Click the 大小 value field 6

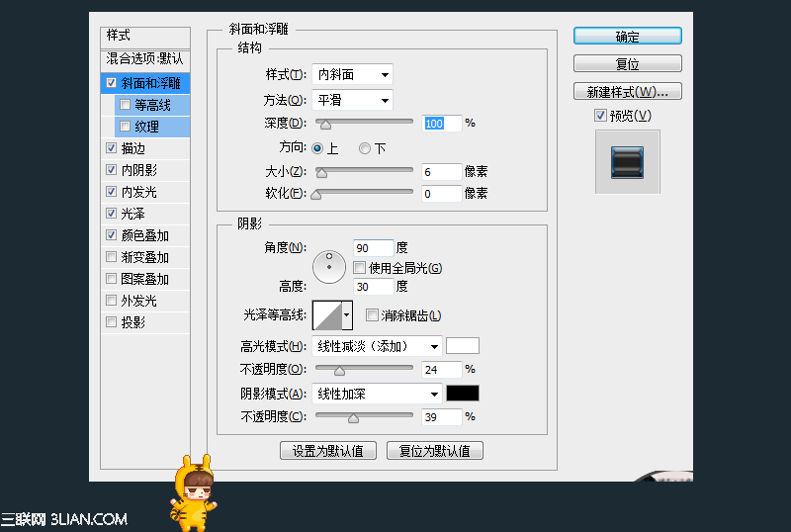(x=441, y=172)
